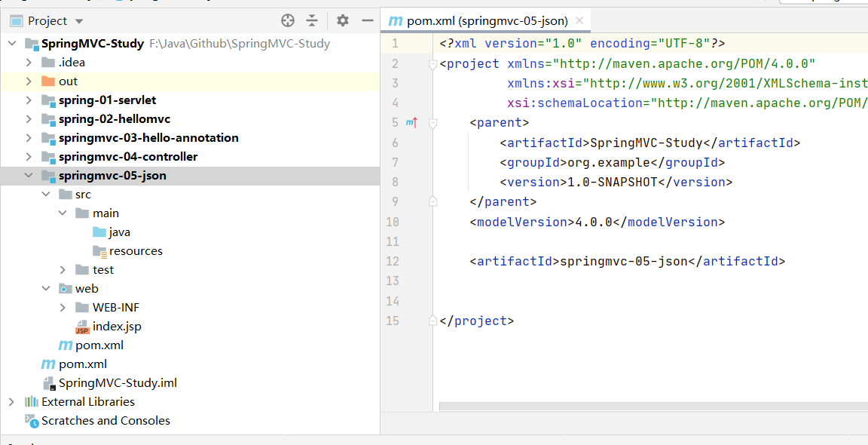This screenshot has width=868, height=445.
Task: Select the index.jsp file
Action: tap(116, 327)
